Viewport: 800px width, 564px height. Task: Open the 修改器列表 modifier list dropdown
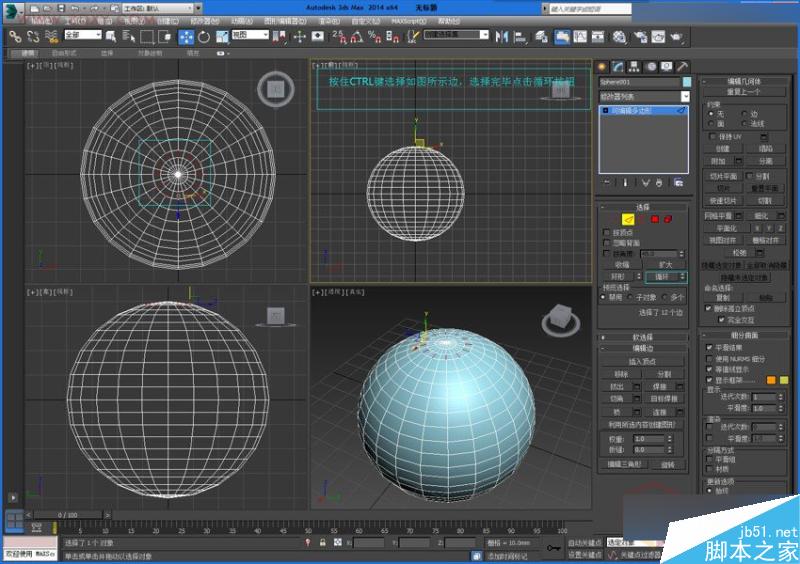(x=684, y=96)
